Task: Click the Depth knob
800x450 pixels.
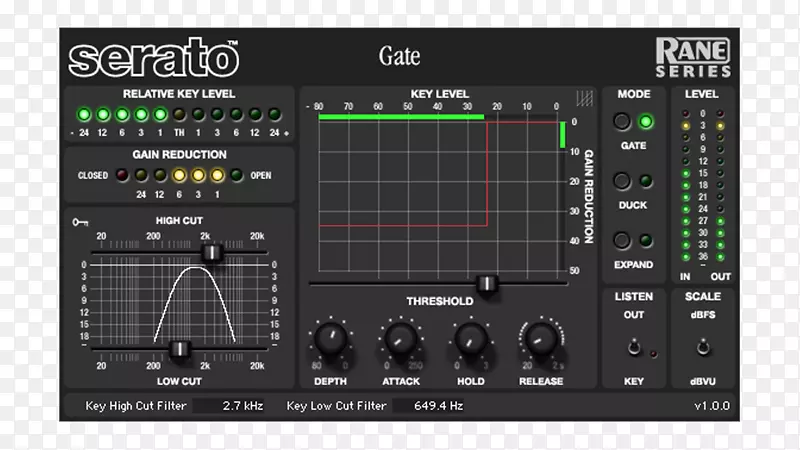Action: click(x=331, y=339)
